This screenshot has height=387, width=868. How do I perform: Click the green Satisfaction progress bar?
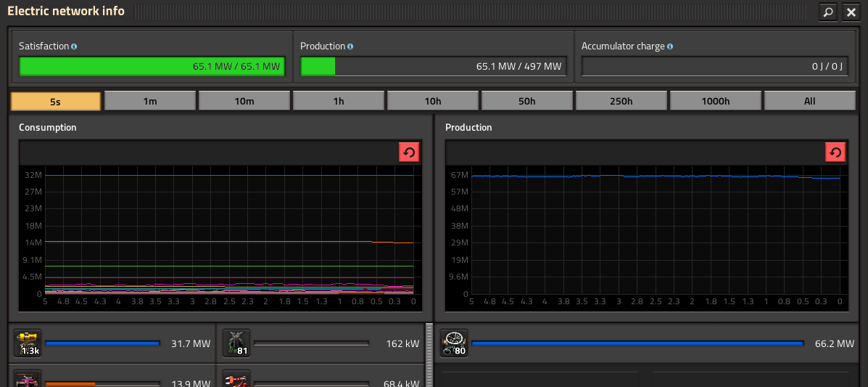tap(152, 67)
